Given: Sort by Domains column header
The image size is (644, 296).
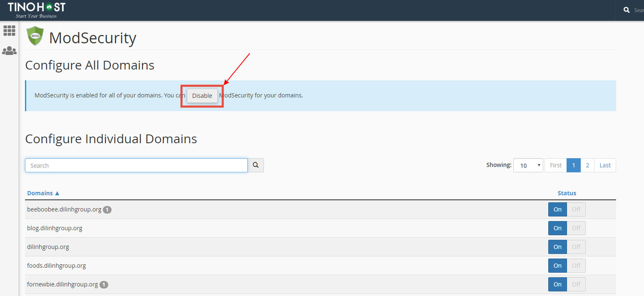Looking at the screenshot, I should [x=43, y=193].
